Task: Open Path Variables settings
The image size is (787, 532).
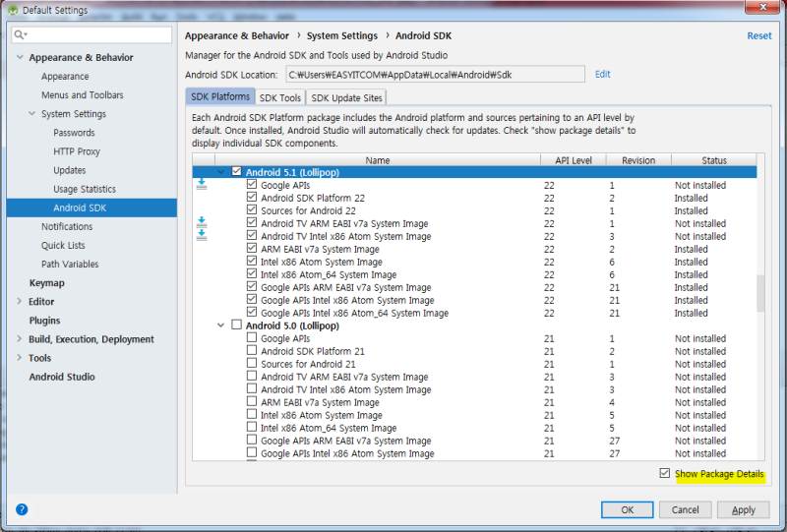Action: [x=70, y=264]
